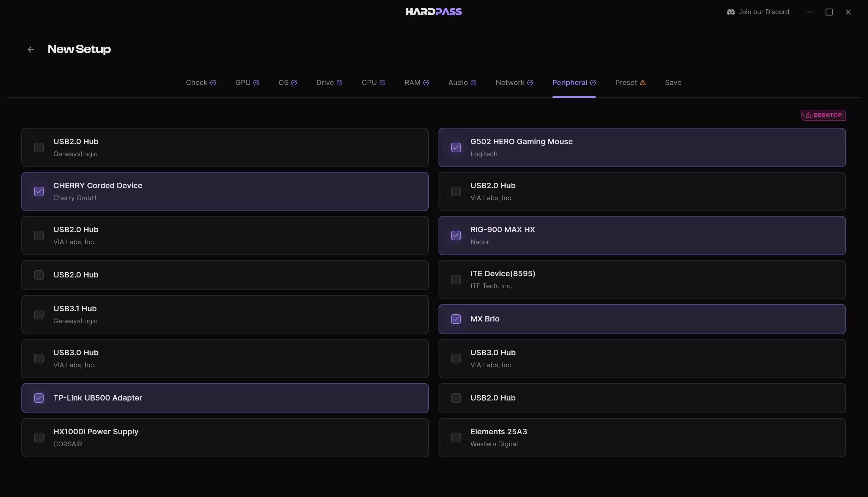Enable the GenesysLogic USB2.0 Hub checkbox
868x497 pixels.
[39, 147]
